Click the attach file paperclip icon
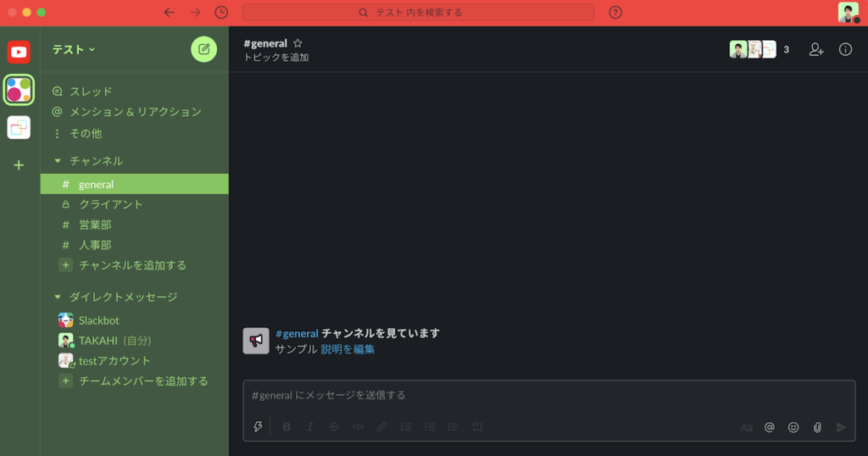868x456 pixels. pos(817,427)
